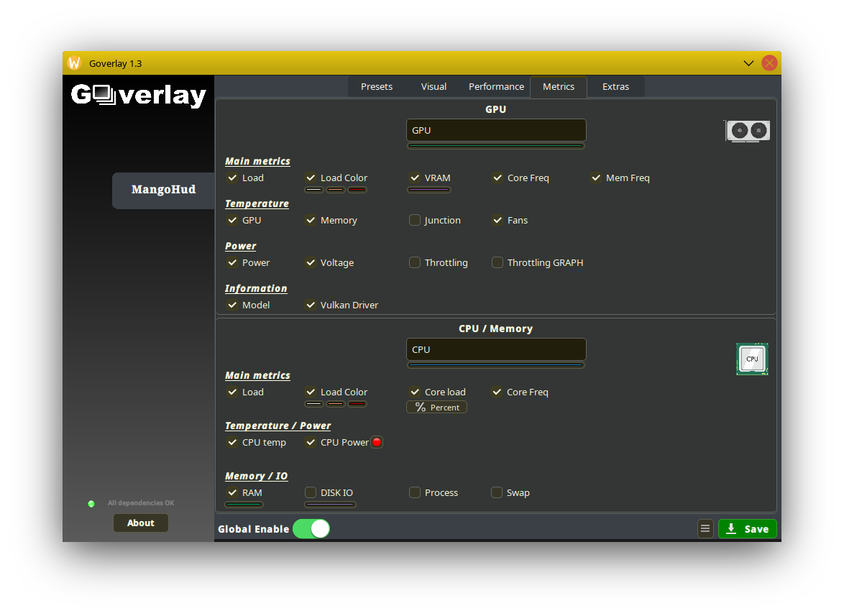Click the CPU chip icon

[x=752, y=359]
